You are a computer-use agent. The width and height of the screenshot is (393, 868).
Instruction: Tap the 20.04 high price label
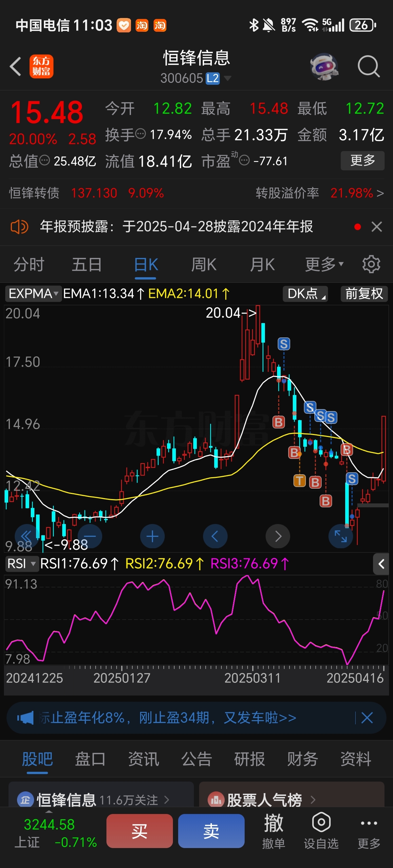click(x=231, y=313)
